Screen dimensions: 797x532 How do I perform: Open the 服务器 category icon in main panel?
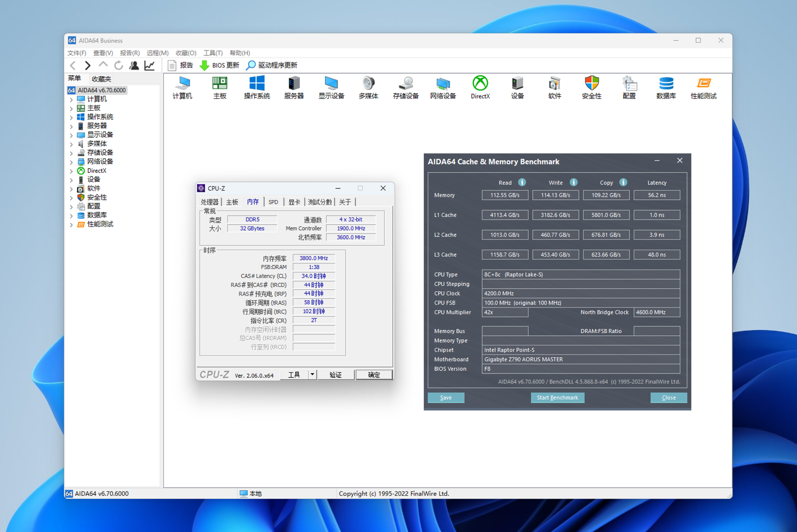click(x=294, y=88)
